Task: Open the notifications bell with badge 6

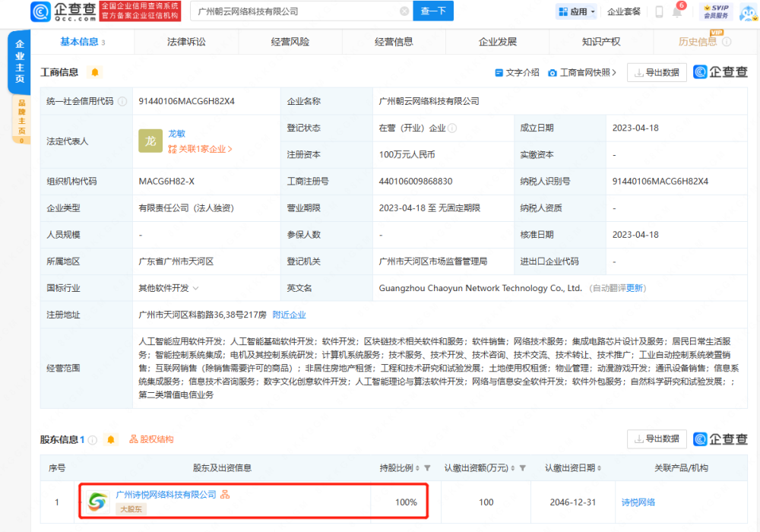Action: (x=677, y=11)
